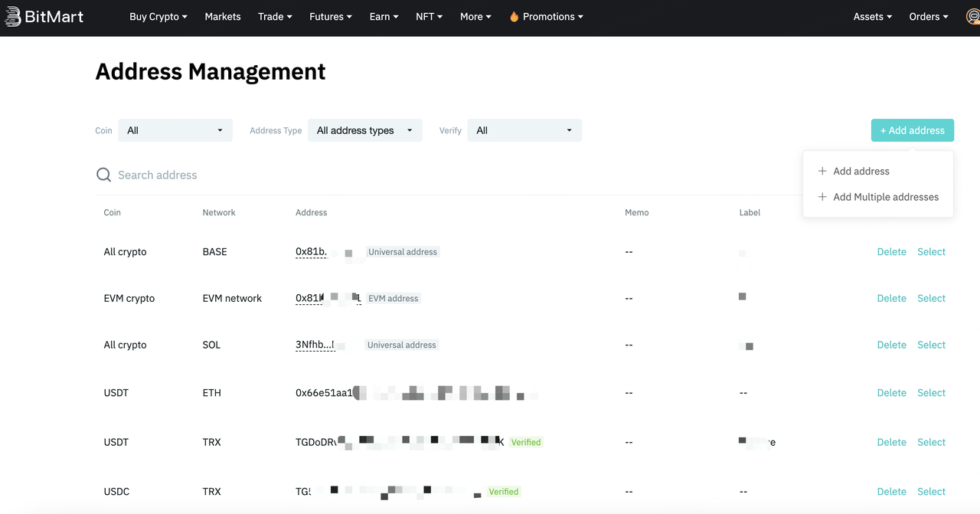The height and width of the screenshot is (514, 980).
Task: Click the fire icon beside Promotions
Action: point(514,17)
